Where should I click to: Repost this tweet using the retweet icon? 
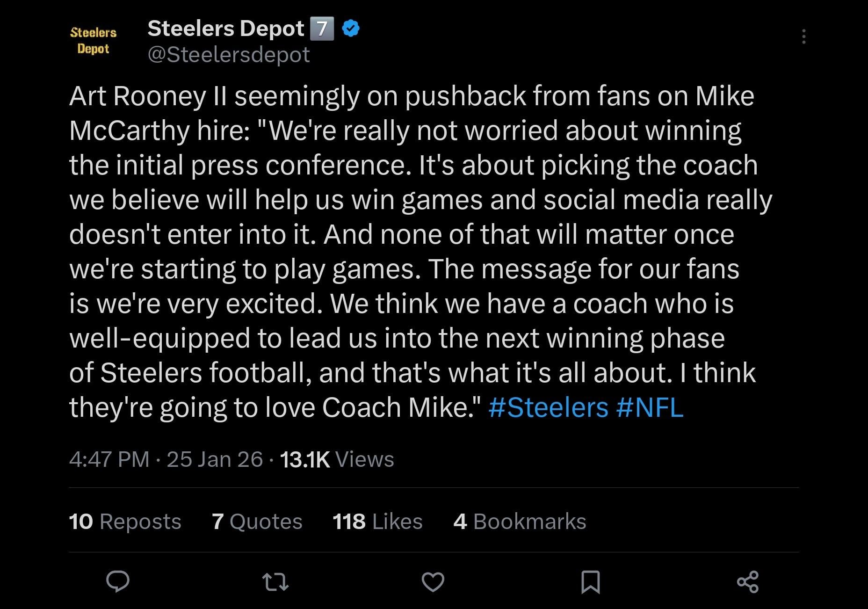click(x=275, y=582)
